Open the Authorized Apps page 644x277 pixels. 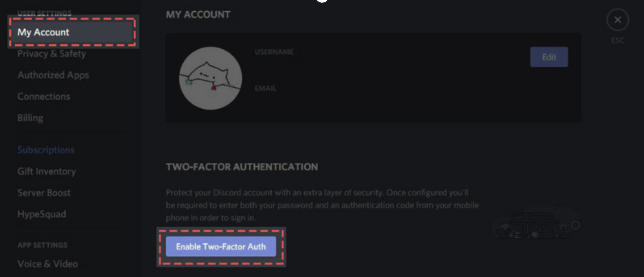[53, 75]
